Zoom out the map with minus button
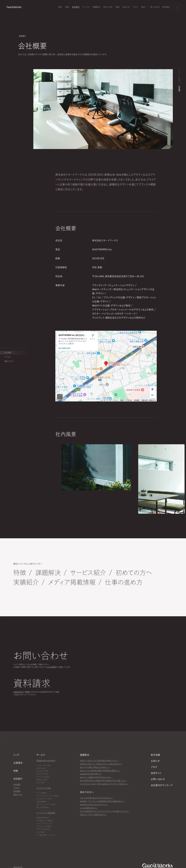Image resolution: width=186 pixels, height=868 pixels. pyautogui.click(x=152, y=395)
